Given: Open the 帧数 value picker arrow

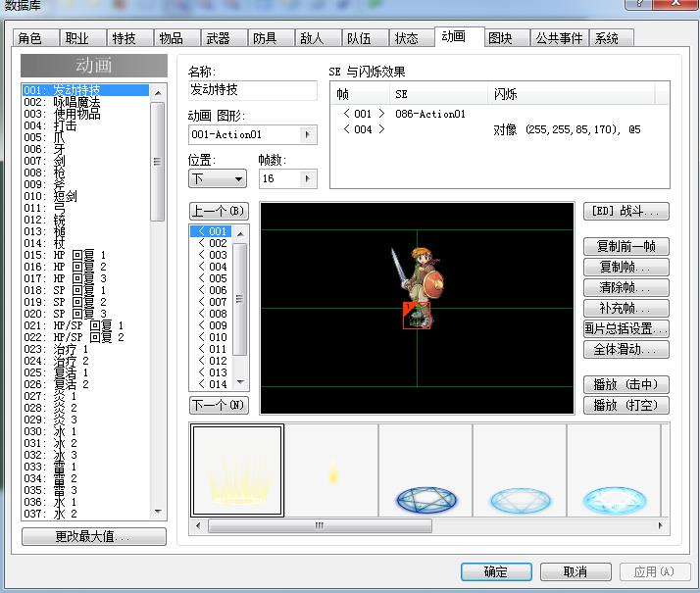Looking at the screenshot, I should point(308,179).
